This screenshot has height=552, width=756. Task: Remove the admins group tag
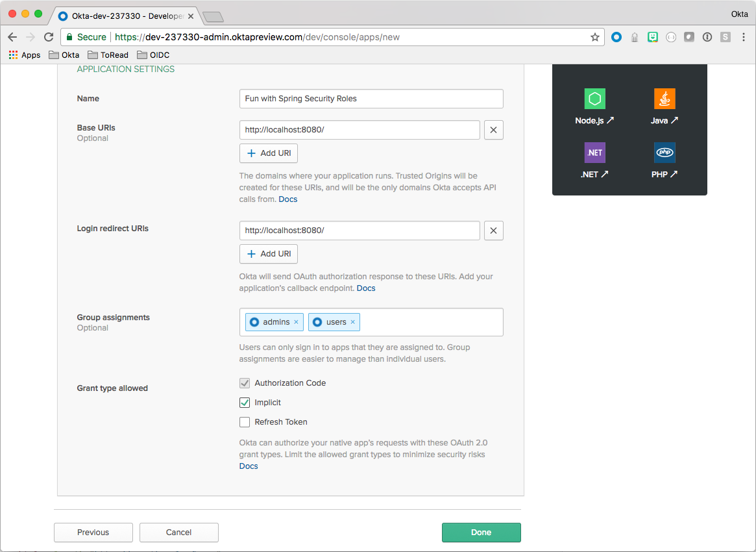[296, 322]
